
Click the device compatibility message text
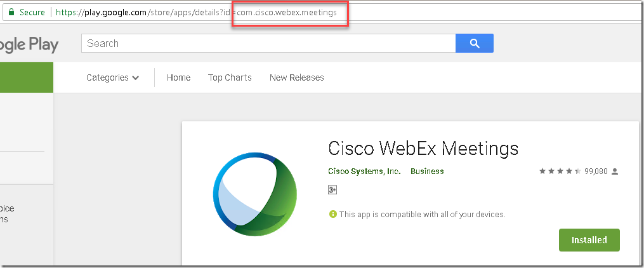pos(422,215)
